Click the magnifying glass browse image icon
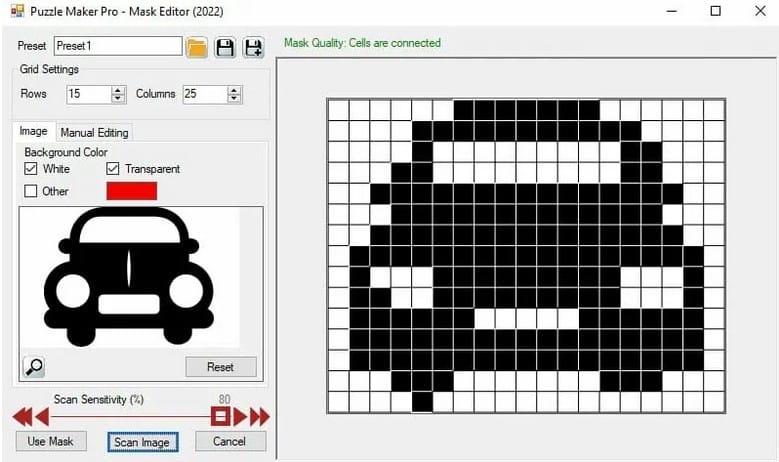The width and height of the screenshot is (779, 462). pyautogui.click(x=34, y=366)
